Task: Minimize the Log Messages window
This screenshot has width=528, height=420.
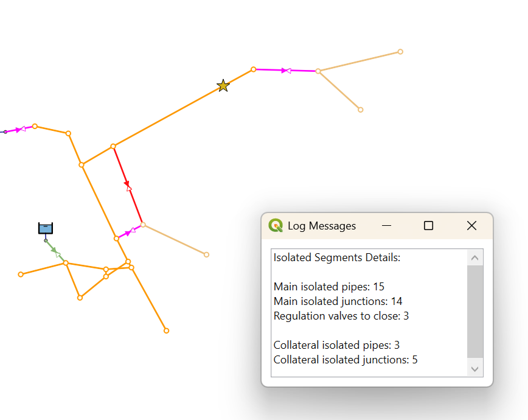Action: pyautogui.click(x=386, y=226)
